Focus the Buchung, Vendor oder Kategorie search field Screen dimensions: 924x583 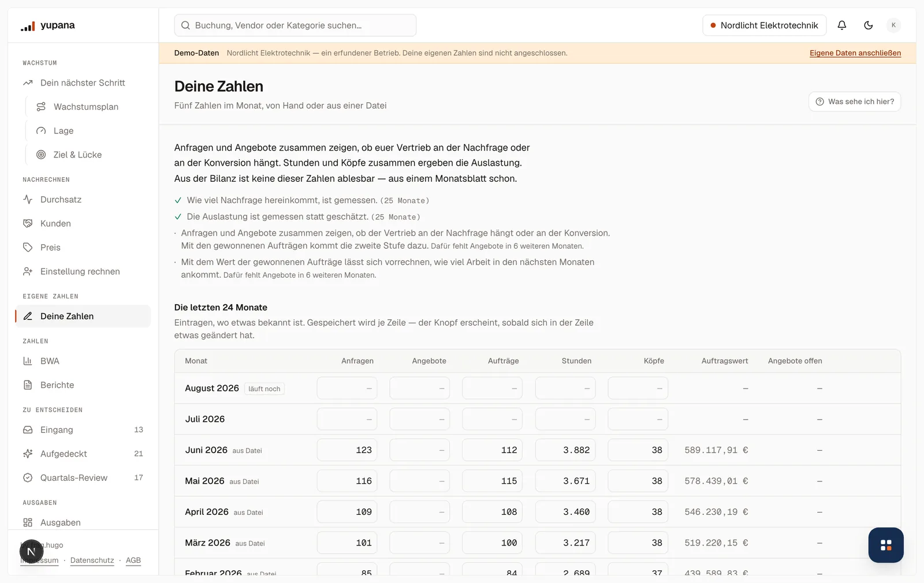295,25
